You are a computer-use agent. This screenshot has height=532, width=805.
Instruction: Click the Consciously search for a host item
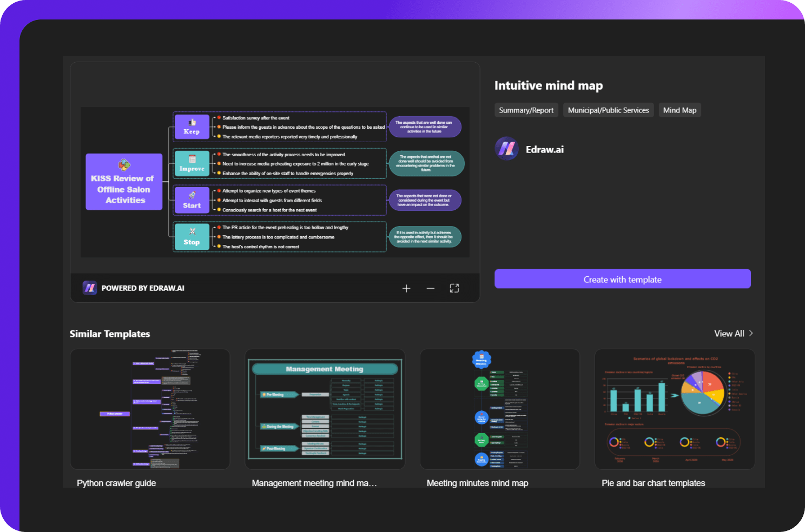(x=269, y=210)
